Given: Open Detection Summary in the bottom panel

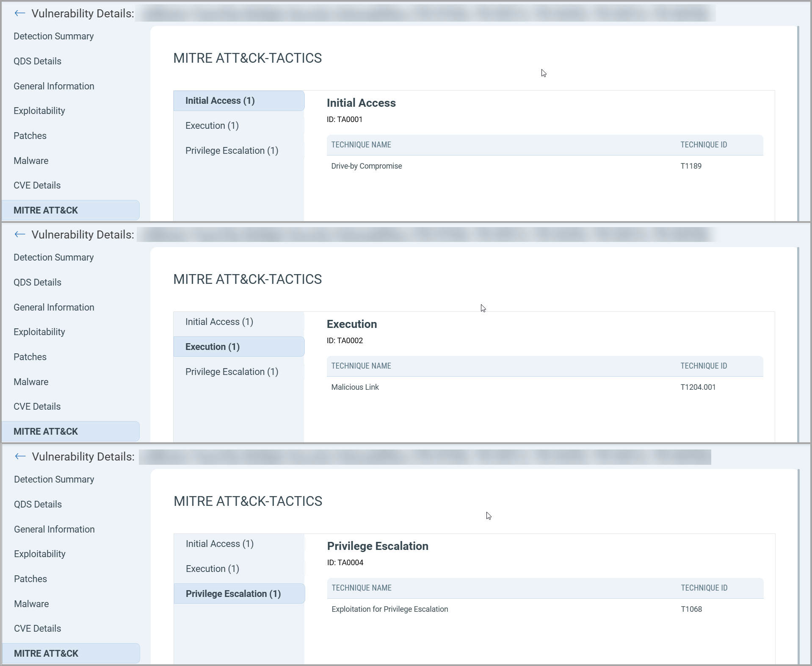Looking at the screenshot, I should pyautogui.click(x=54, y=479).
